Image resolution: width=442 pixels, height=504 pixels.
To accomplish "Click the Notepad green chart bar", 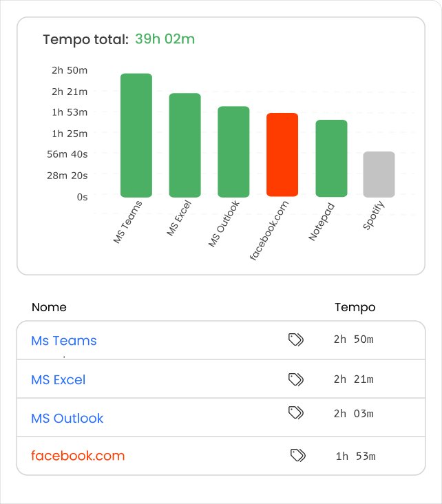I will (331, 158).
